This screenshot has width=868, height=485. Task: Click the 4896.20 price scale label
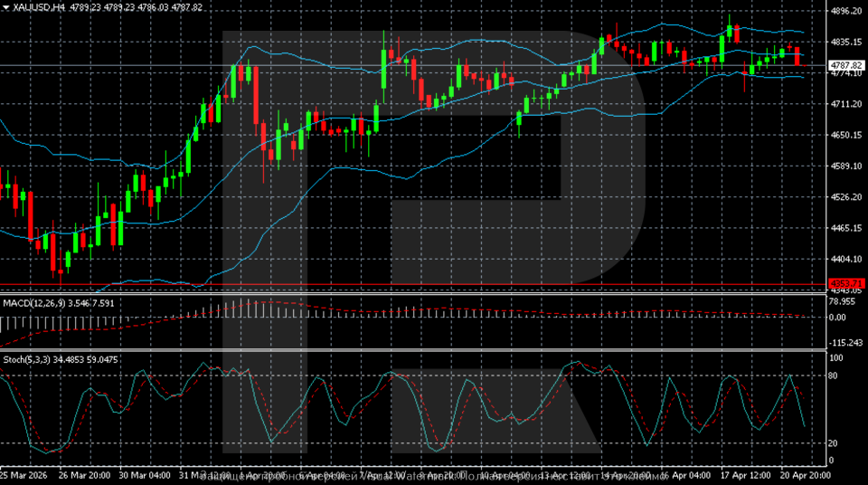[x=846, y=12]
